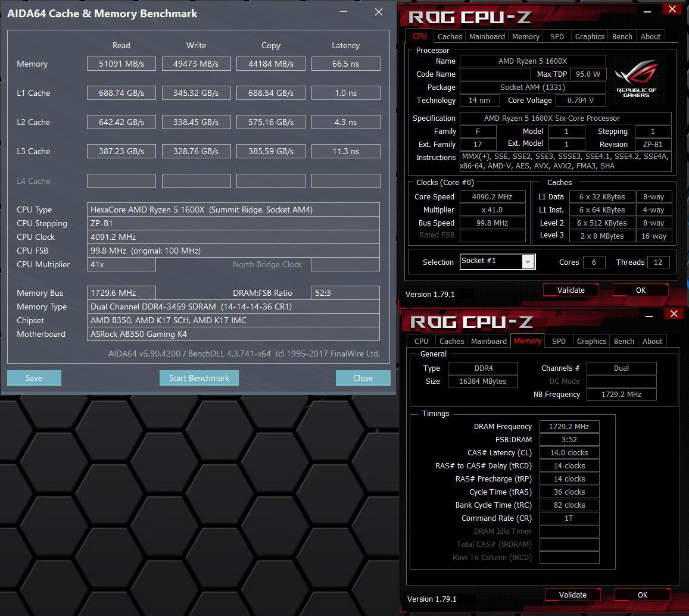Click Memory Write value 49473 MB/s

coord(196,64)
